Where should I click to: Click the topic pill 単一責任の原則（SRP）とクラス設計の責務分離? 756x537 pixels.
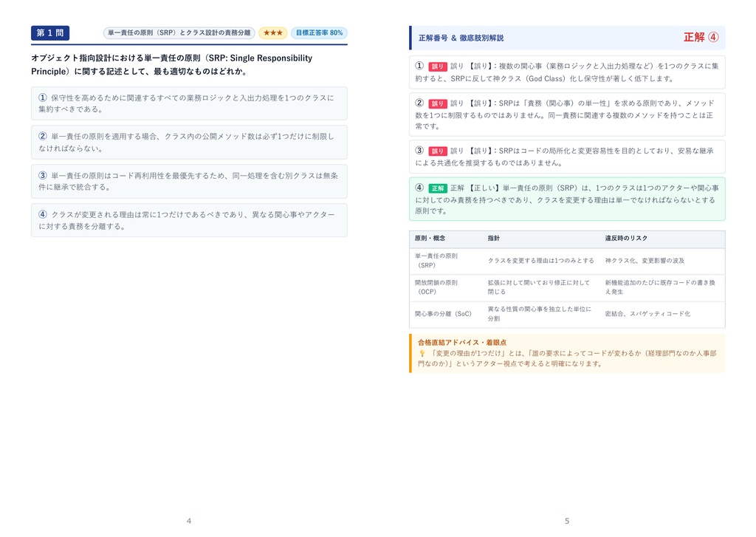click(179, 33)
